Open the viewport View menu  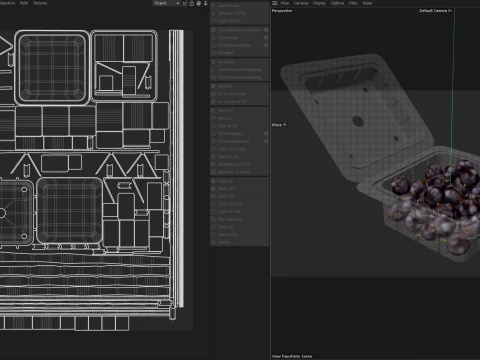285,3
